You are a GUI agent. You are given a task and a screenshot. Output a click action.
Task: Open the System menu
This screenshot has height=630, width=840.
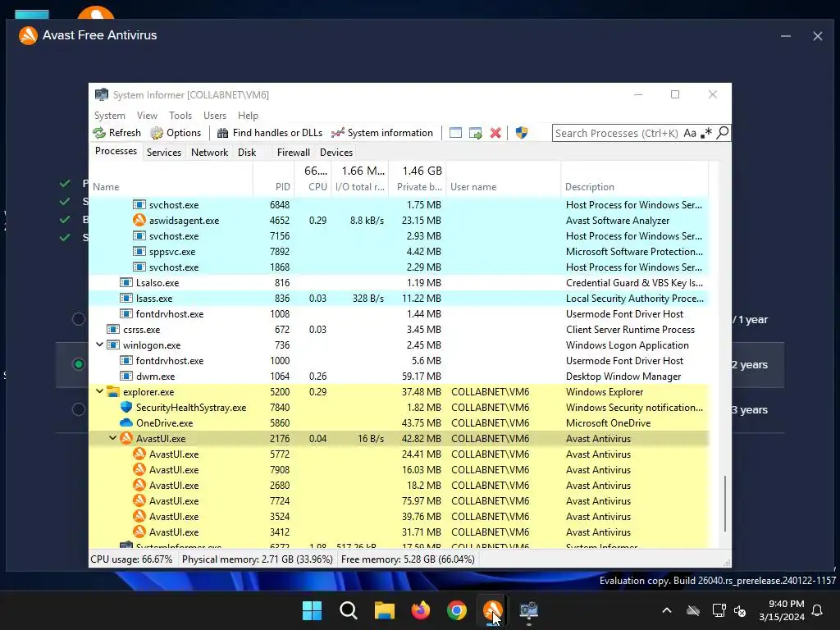click(110, 116)
